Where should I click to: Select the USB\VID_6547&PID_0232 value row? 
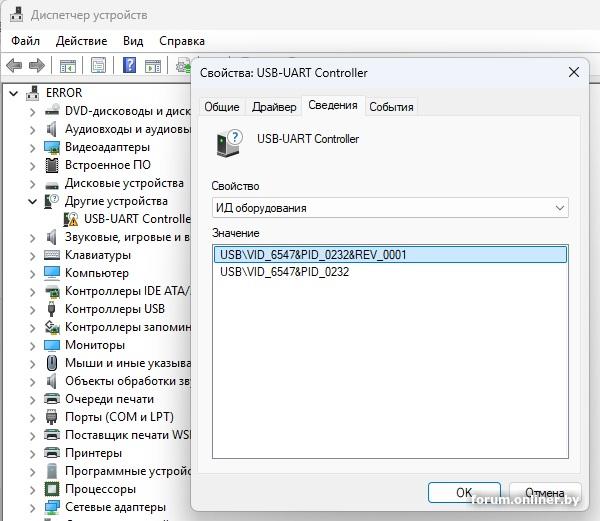(x=285, y=272)
